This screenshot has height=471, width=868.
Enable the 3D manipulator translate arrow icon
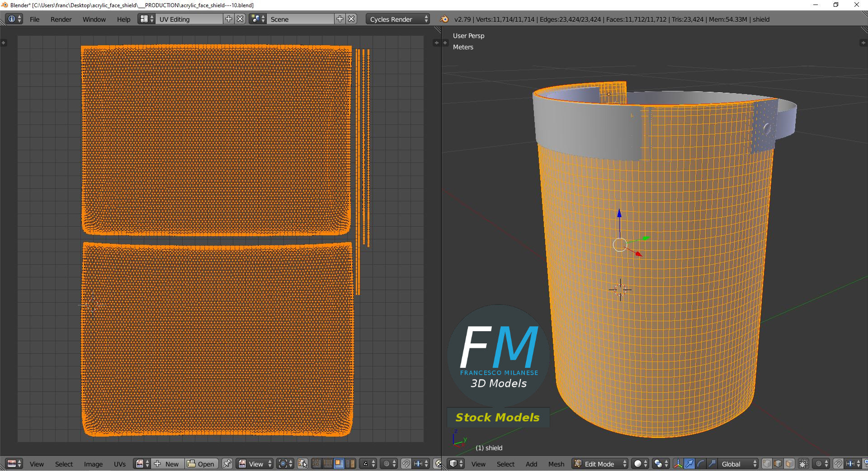[689, 464]
